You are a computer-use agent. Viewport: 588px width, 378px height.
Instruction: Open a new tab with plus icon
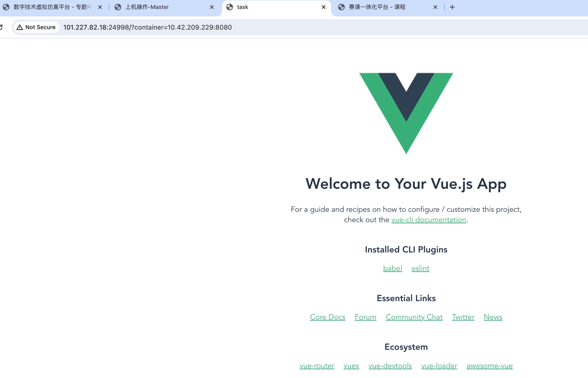click(x=452, y=7)
